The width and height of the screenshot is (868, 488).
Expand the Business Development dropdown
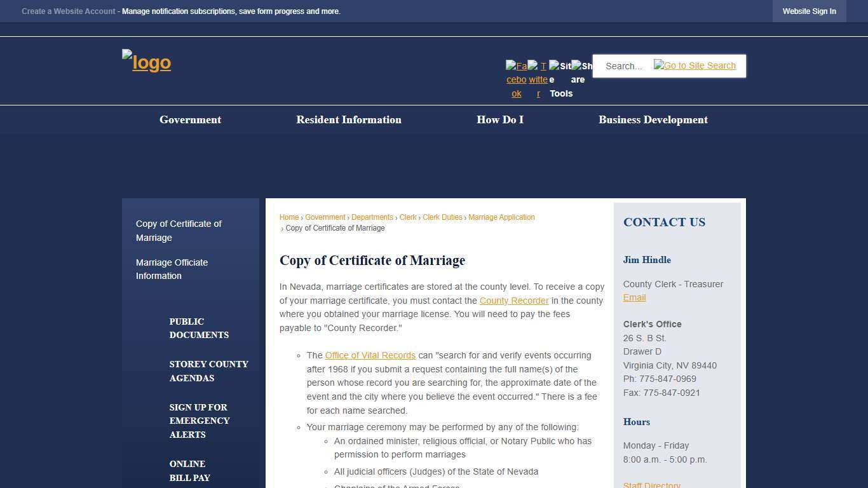click(x=653, y=119)
